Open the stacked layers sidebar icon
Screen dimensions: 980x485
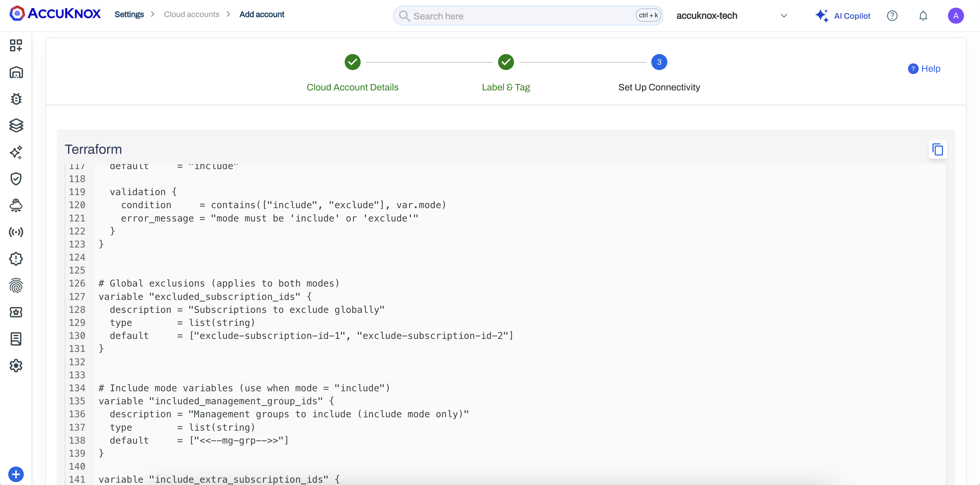coord(16,126)
